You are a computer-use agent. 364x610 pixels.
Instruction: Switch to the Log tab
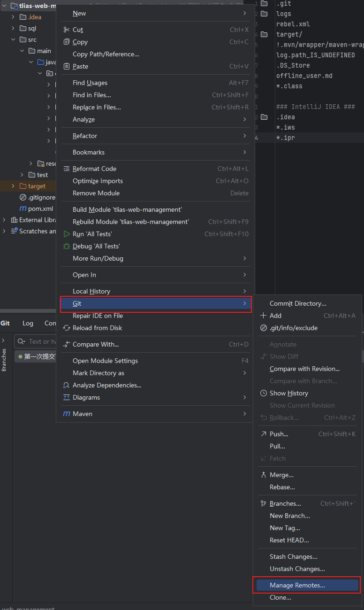(x=28, y=323)
